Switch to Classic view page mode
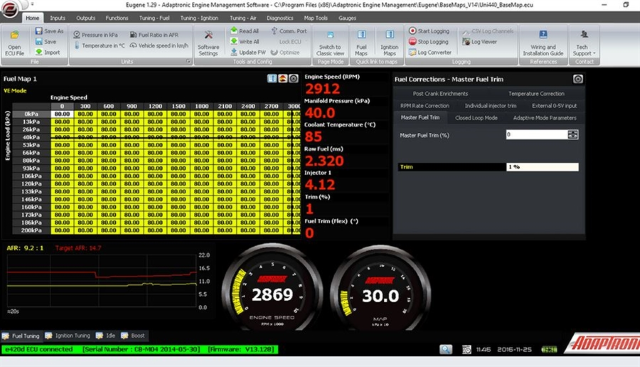Image resolution: width=640 pixels, height=367 pixels. coord(330,43)
